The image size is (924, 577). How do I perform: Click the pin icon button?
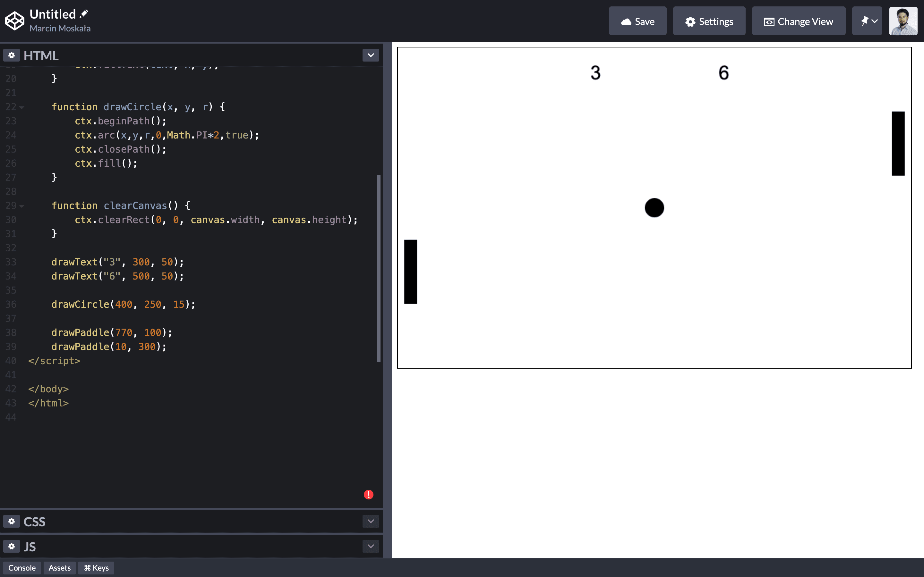(867, 21)
